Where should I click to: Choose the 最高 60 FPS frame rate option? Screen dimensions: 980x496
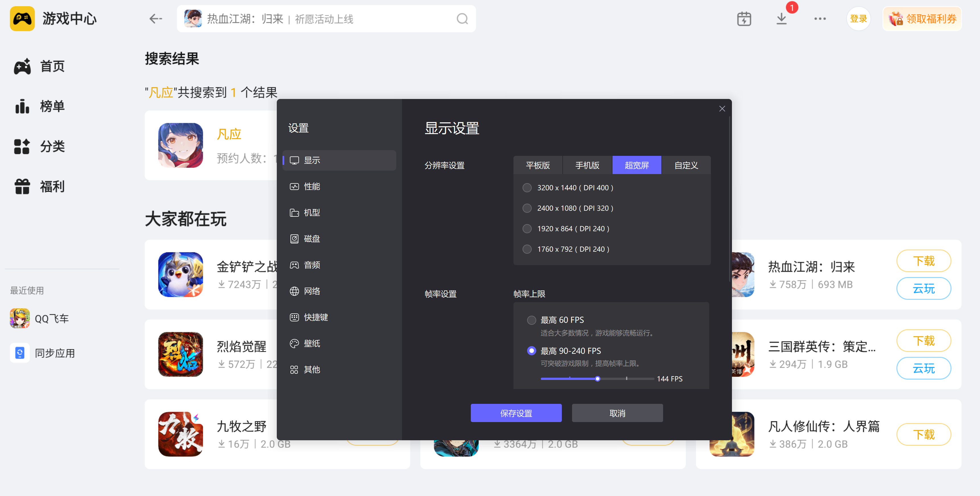[531, 320]
